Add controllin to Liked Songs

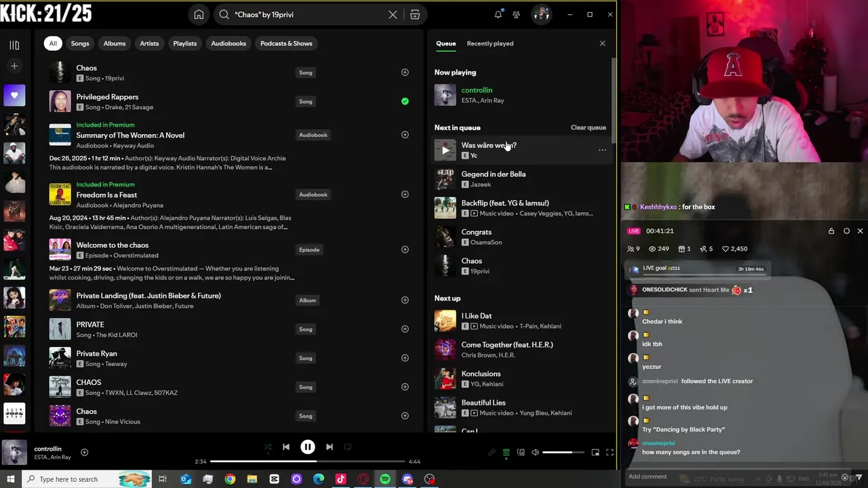[x=84, y=453]
